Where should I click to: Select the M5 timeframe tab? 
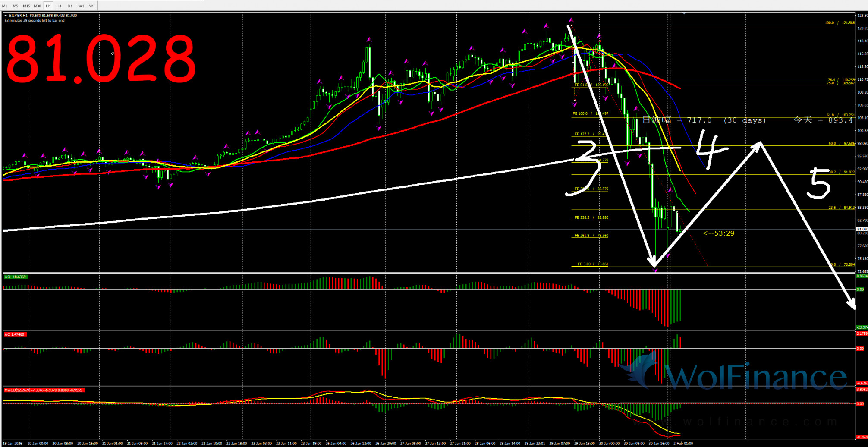[16, 6]
